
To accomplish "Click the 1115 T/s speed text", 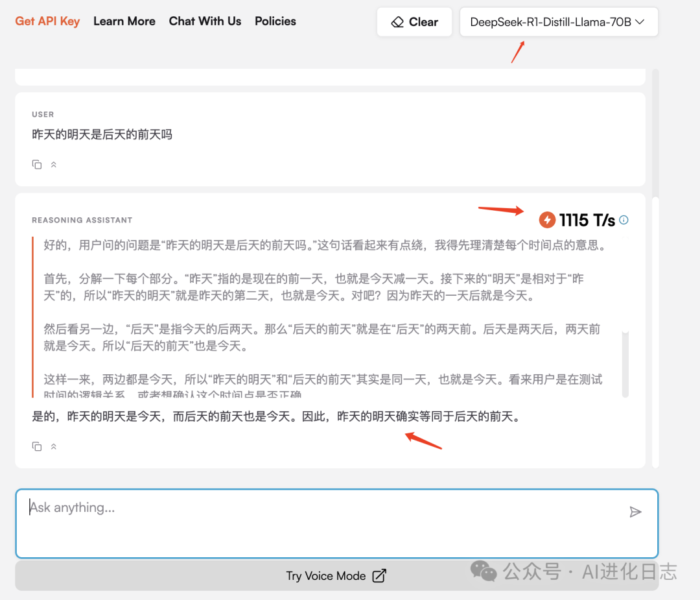I will pos(587,220).
